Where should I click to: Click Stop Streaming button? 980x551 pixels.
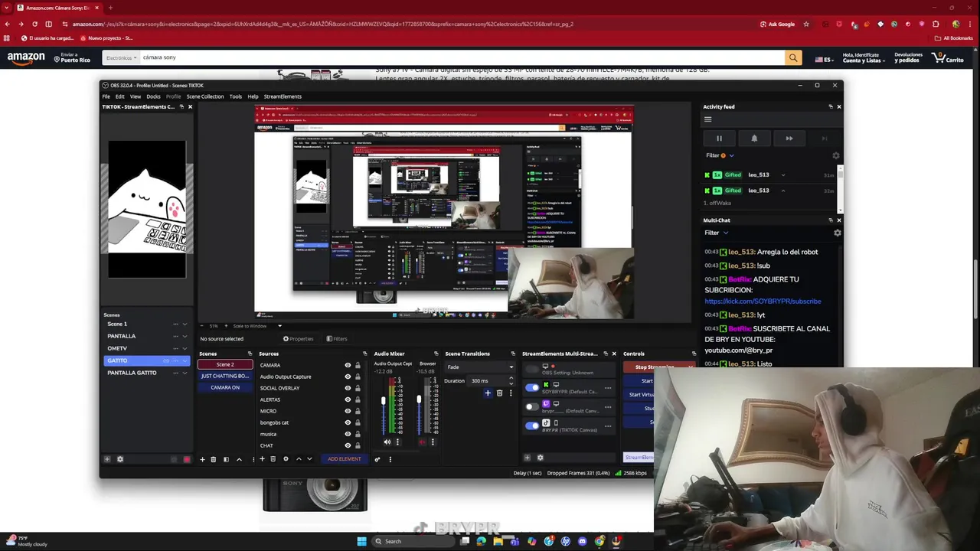pos(655,367)
